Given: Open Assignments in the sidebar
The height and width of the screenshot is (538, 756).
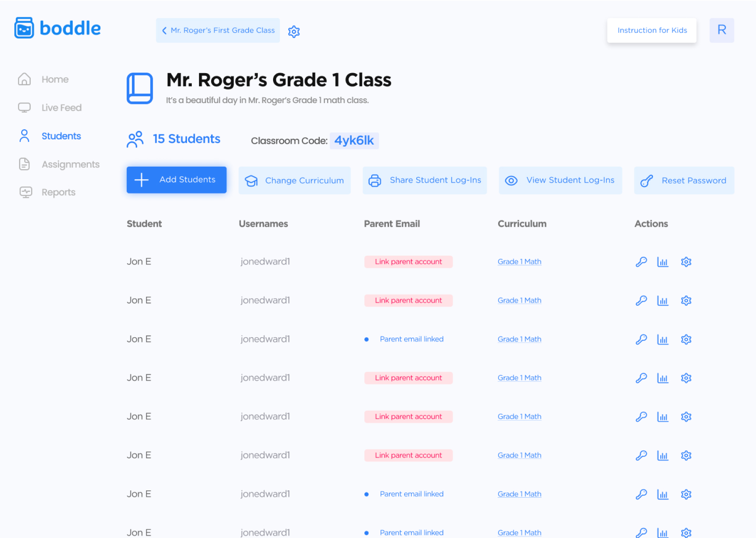Looking at the screenshot, I should pos(59,164).
